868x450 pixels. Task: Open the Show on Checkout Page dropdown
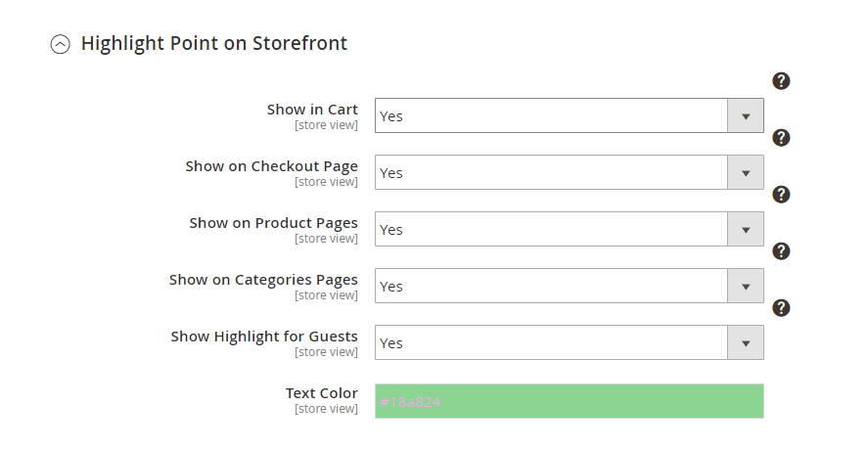click(x=569, y=172)
